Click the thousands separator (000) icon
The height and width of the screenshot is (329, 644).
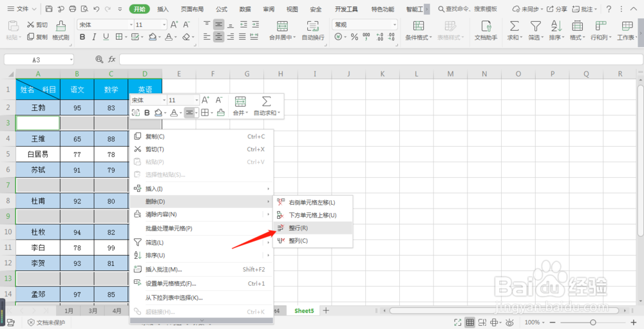tap(366, 37)
